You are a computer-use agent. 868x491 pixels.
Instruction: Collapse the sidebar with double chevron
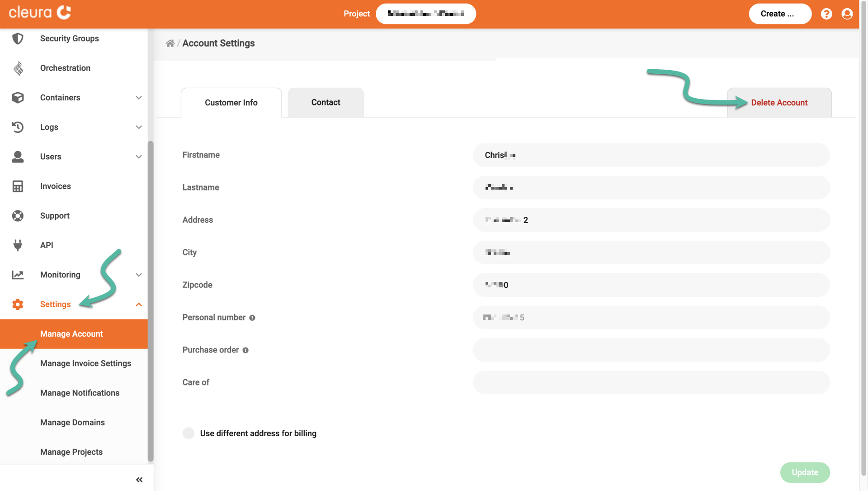pyautogui.click(x=139, y=480)
